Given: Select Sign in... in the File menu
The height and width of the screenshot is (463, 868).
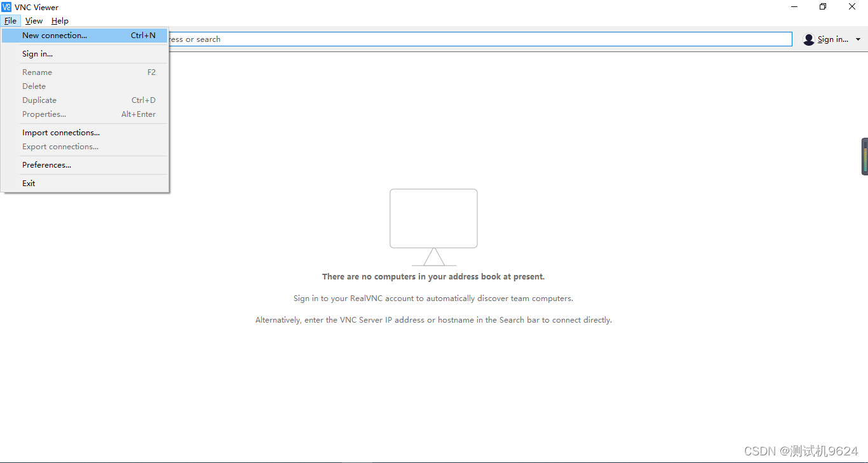Looking at the screenshot, I should [85, 54].
